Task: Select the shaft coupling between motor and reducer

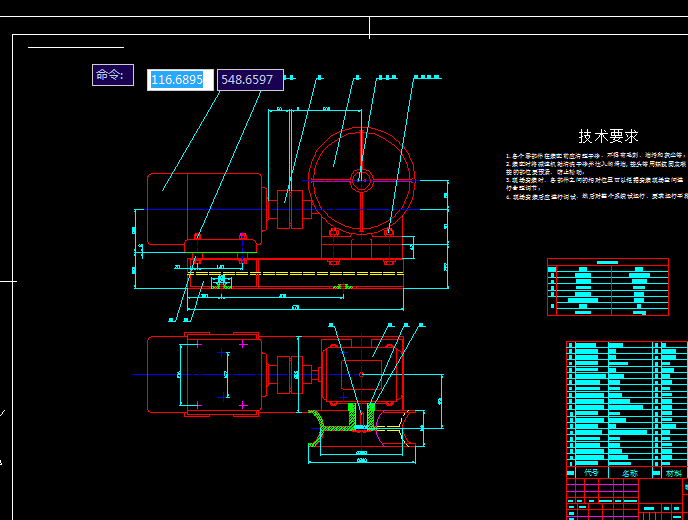Action: click(290, 209)
